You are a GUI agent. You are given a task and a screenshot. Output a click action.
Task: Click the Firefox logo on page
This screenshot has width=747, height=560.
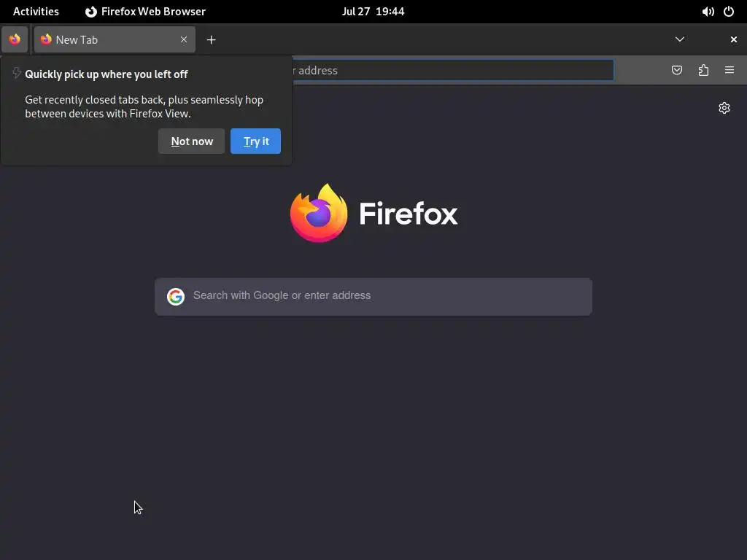pyautogui.click(x=373, y=213)
